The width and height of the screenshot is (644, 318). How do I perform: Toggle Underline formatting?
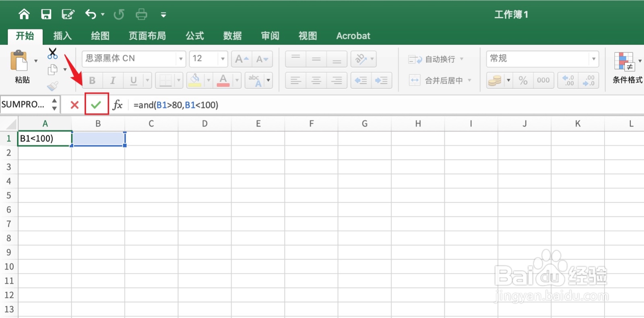(x=133, y=81)
